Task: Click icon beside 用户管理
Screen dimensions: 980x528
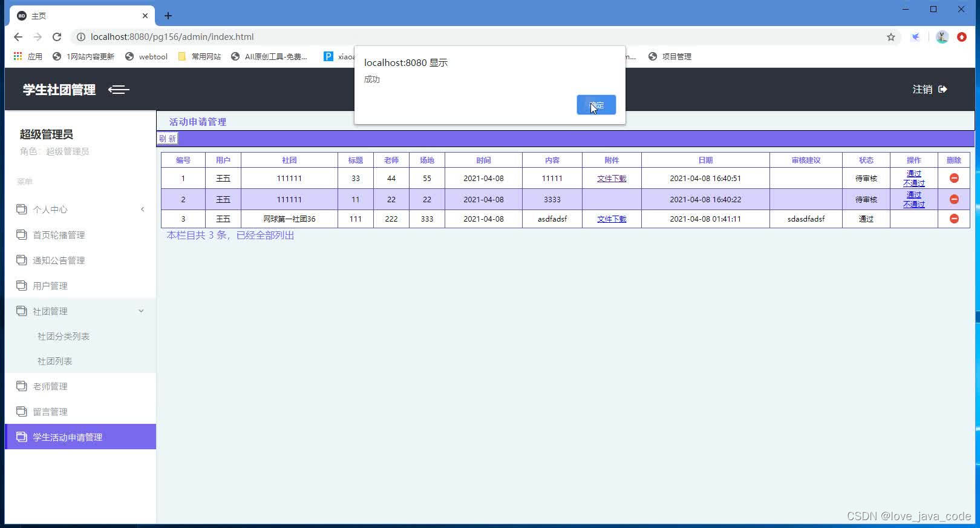Action: pyautogui.click(x=22, y=285)
